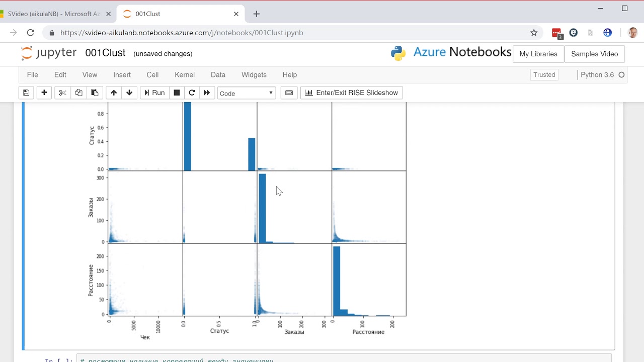Viewport: 644px width, 362px height.
Task: Click the Jupyter logo
Action: (x=49, y=53)
